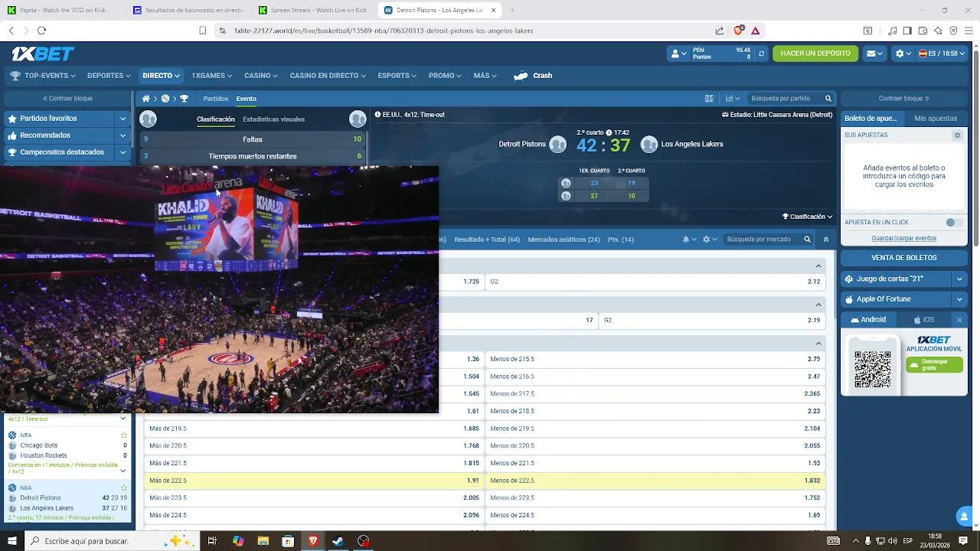Screen dimensions: 980x551
Task: Switch to the iOS app tab
Action: [x=924, y=320]
